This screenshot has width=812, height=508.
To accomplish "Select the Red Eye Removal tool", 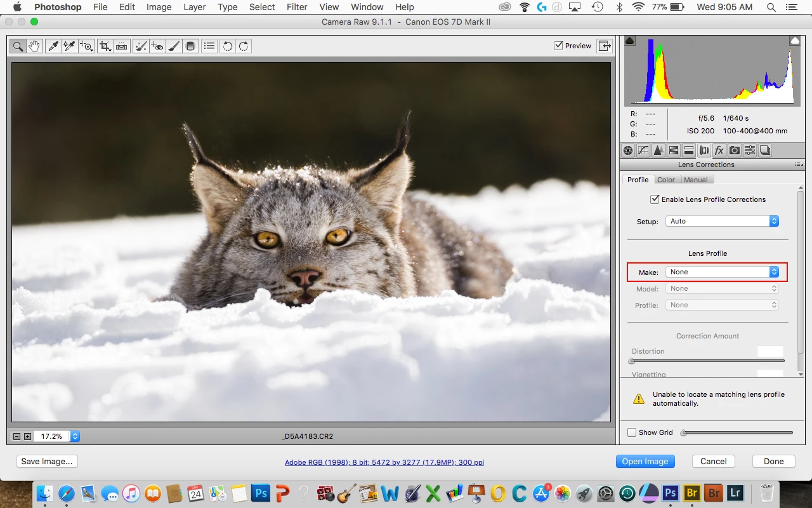I will [x=157, y=46].
